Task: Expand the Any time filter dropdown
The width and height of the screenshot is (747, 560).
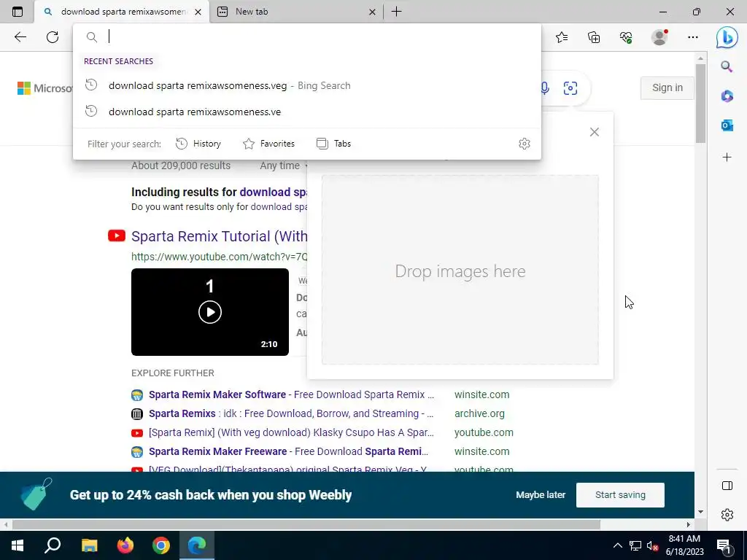Action: coord(283,166)
